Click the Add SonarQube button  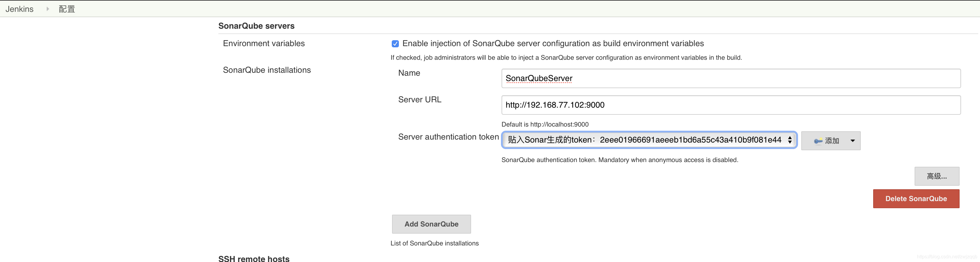431,224
